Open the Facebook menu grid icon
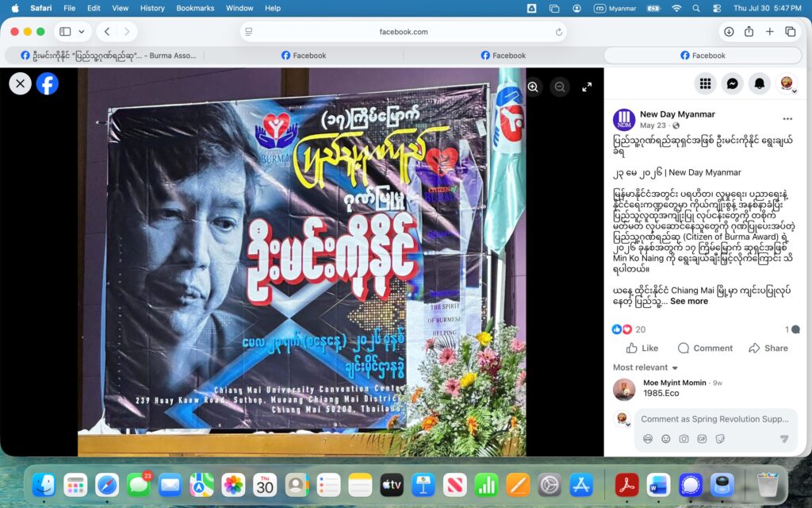 point(705,83)
